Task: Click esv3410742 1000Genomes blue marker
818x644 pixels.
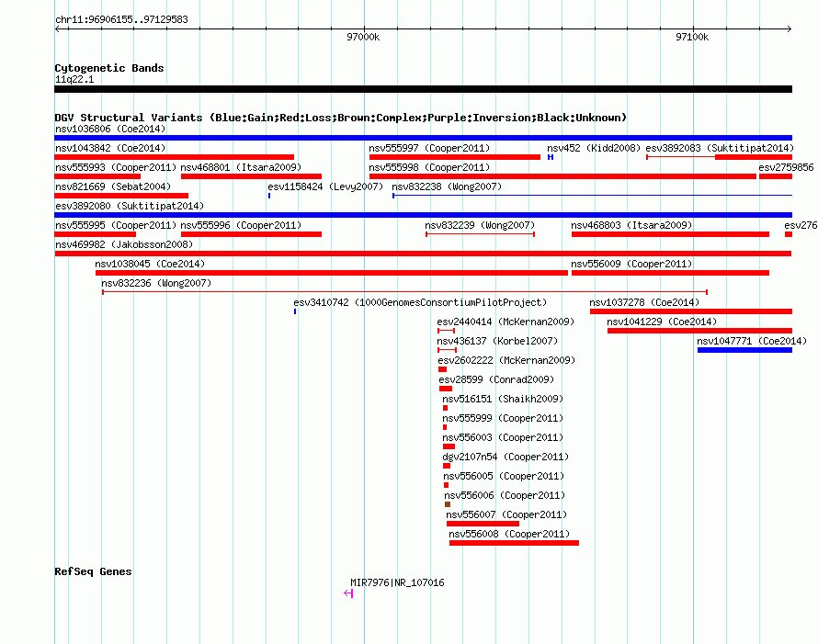Action: click(x=295, y=311)
